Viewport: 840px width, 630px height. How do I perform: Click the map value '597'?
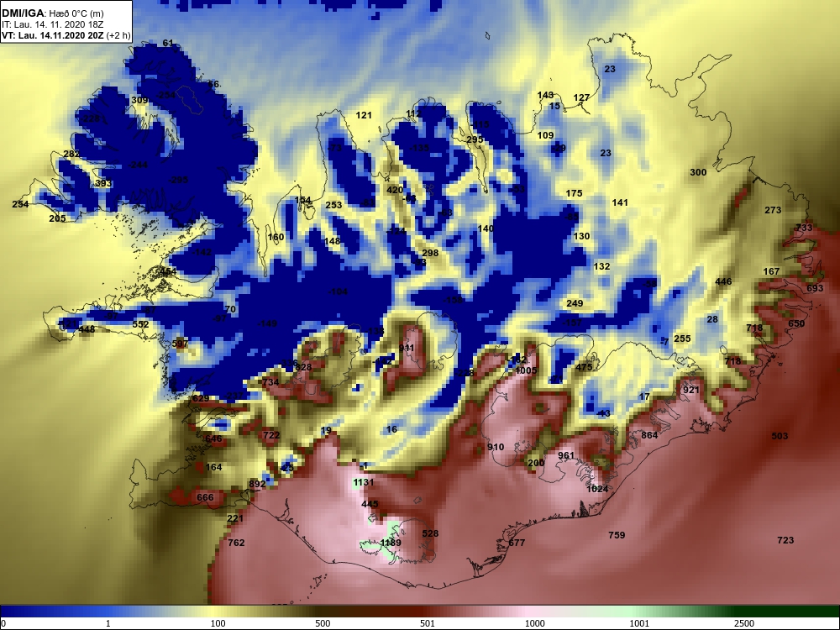180,344
